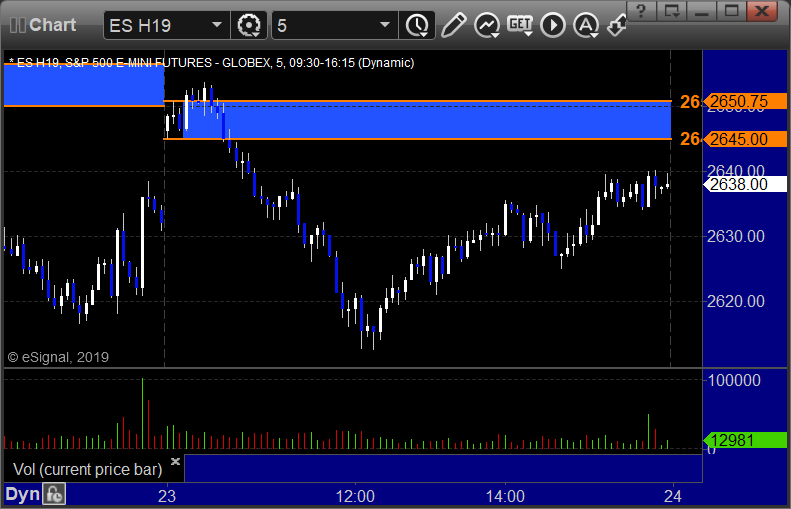791x509 pixels.
Task: Open the window options dropdown icon
Action: [671, 11]
